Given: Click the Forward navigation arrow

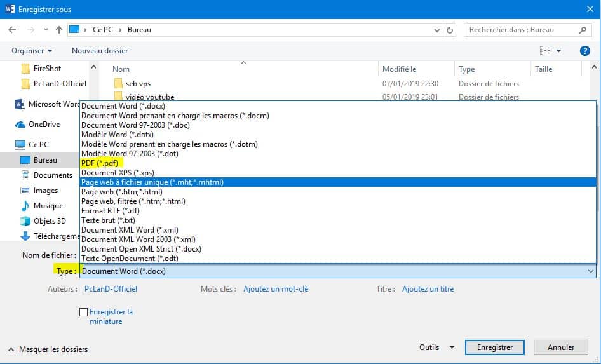Looking at the screenshot, I should 31,30.
